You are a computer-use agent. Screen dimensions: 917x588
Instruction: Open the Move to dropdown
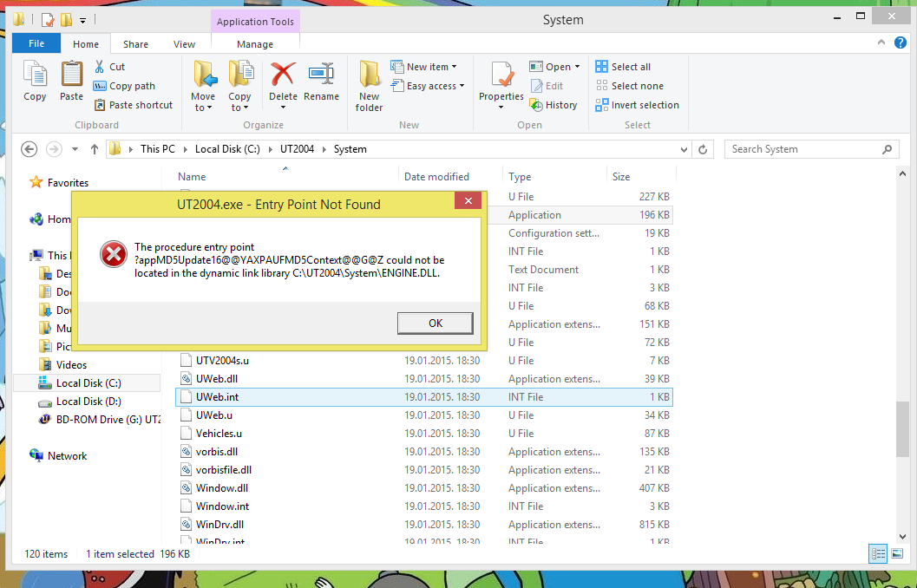pos(203,85)
